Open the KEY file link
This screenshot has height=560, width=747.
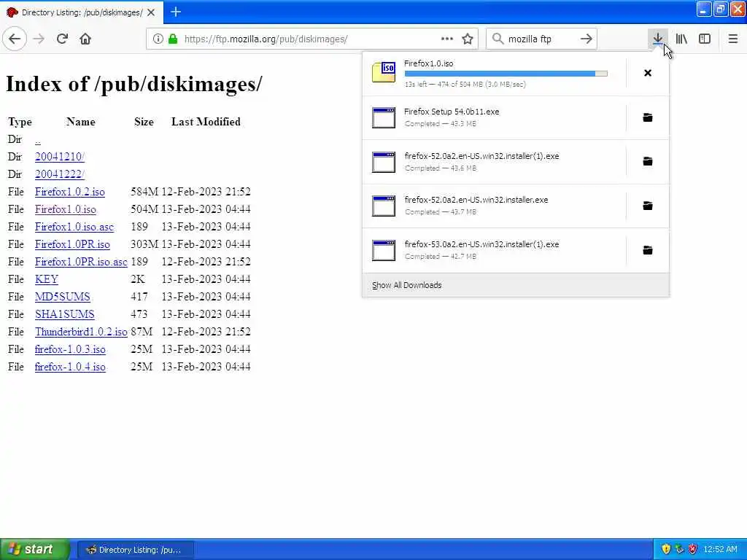46,279
